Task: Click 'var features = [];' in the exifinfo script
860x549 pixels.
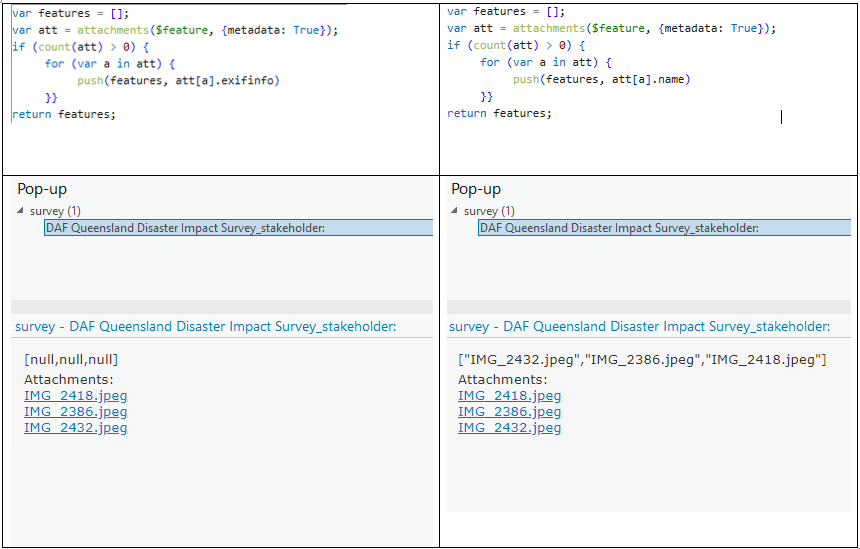Action: click(x=71, y=13)
